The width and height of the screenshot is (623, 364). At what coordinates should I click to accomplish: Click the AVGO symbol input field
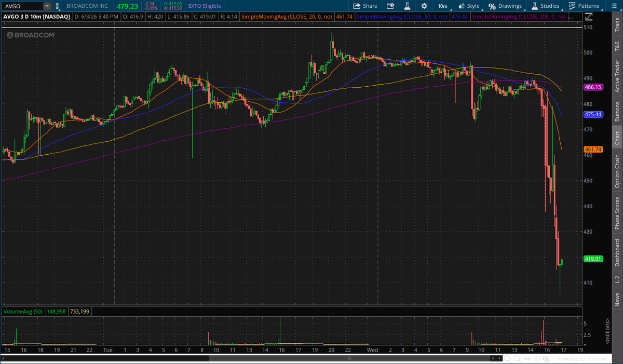22,6
